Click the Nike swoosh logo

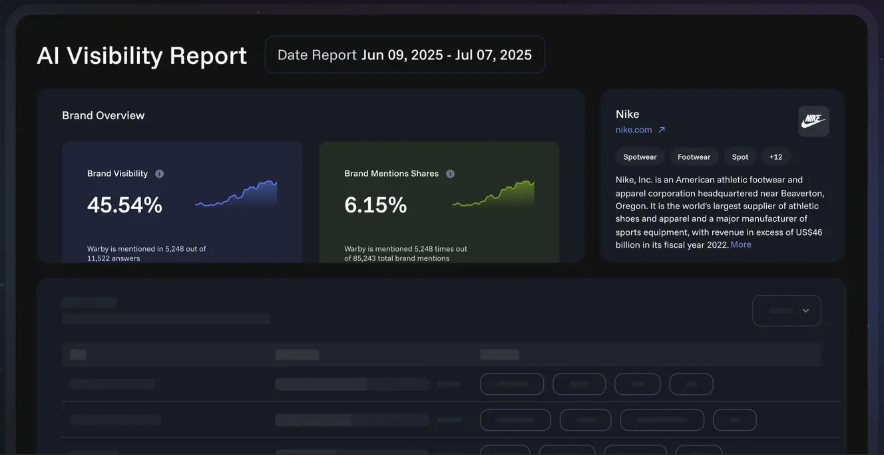pos(813,121)
